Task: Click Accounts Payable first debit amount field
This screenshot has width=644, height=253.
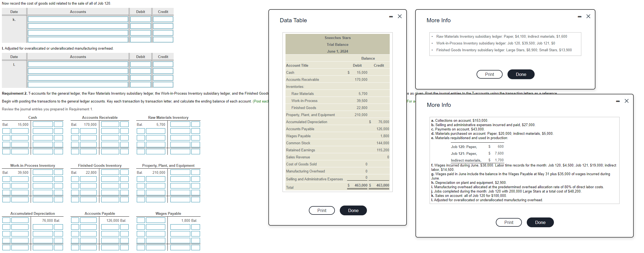Action: [88, 220]
